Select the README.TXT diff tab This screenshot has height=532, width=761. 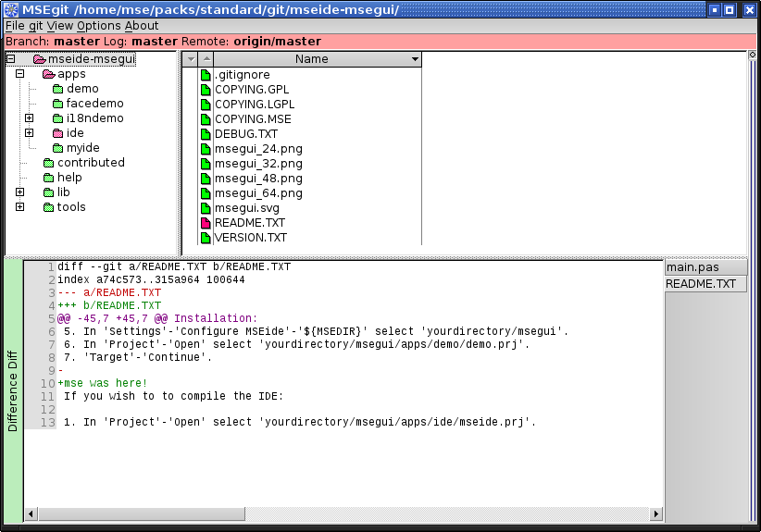[x=701, y=284]
